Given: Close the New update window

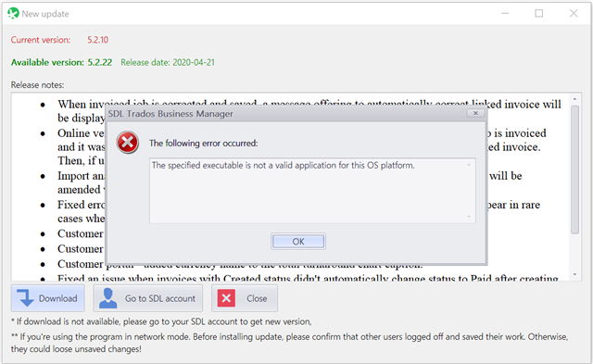Looking at the screenshot, I should click(x=574, y=14).
